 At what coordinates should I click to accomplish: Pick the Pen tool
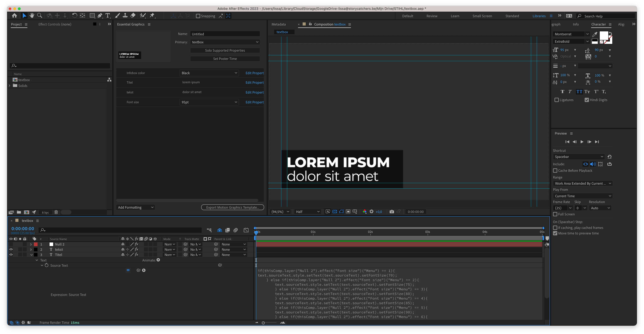tap(100, 16)
